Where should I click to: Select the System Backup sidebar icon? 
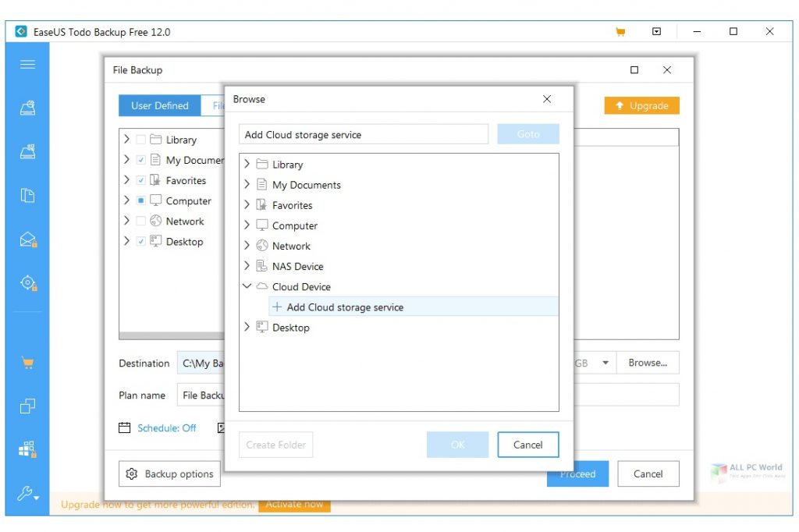(27, 151)
